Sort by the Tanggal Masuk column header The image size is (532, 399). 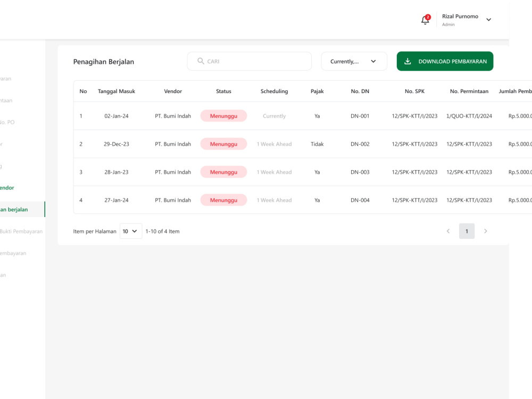(117, 92)
